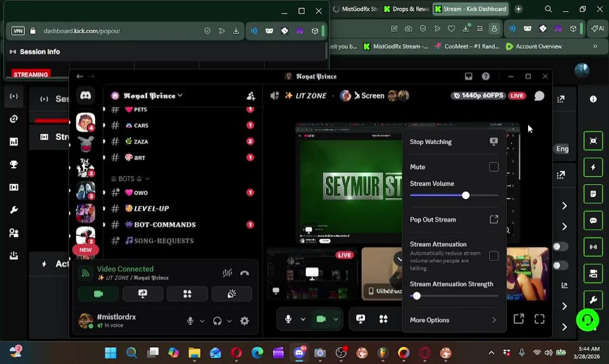Image resolution: width=609 pixels, height=364 pixels.
Task: Open Account Overview bookmark
Action: pos(534,47)
